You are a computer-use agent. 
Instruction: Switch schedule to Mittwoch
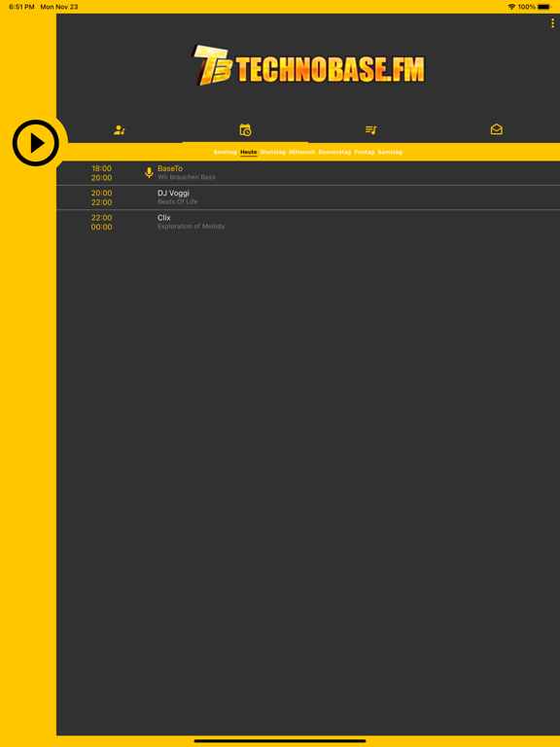302,152
